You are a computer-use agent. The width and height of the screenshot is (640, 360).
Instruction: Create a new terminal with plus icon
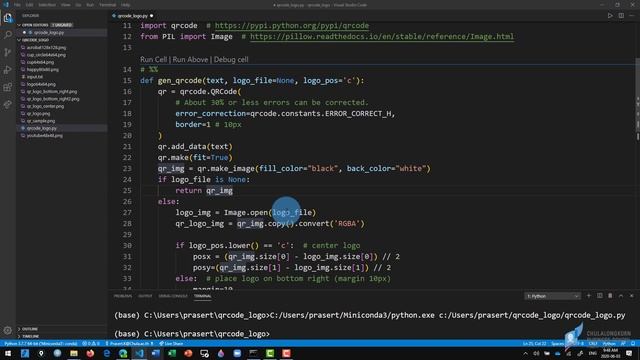coord(589,296)
